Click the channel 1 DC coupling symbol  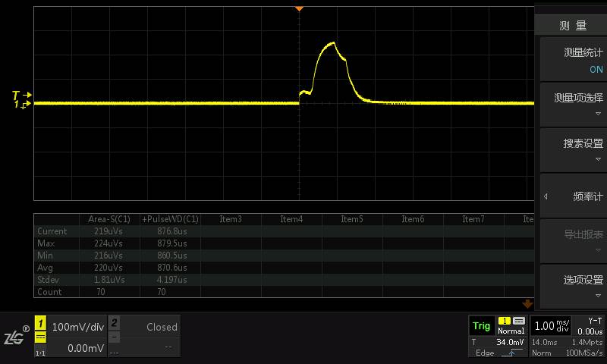point(41,340)
